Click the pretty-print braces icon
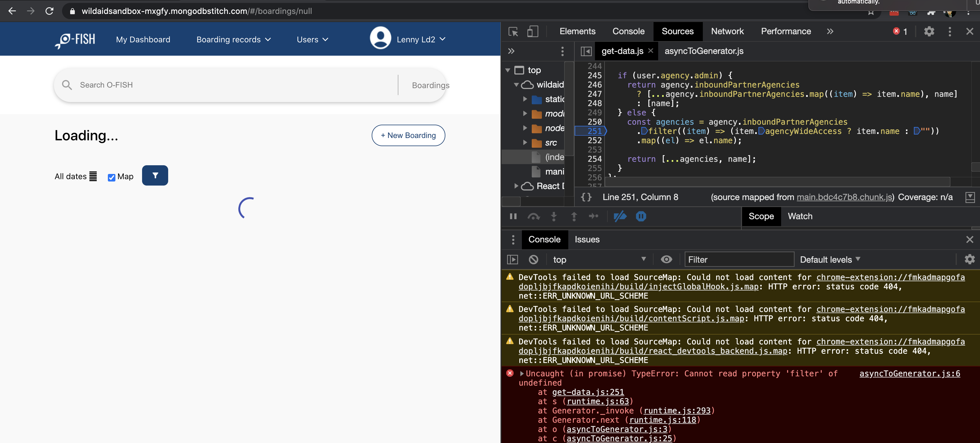This screenshot has width=980, height=443. click(586, 197)
